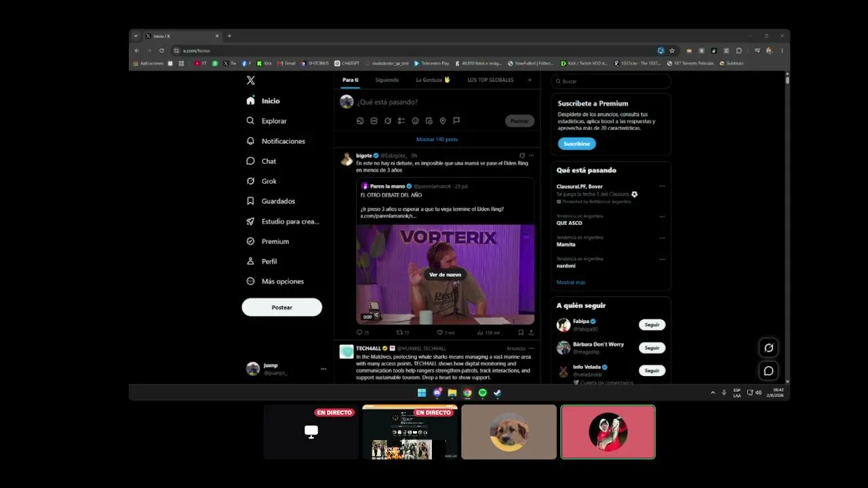Add a new timeline tab with plus

tap(530, 80)
